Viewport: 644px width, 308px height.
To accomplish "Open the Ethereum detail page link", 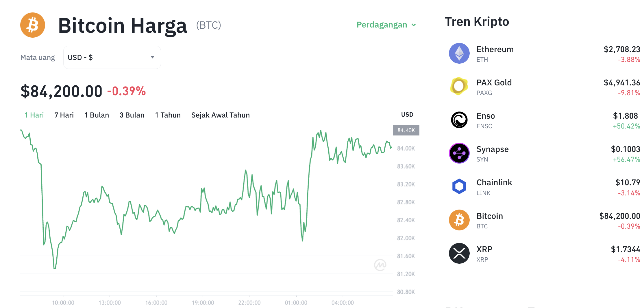I will (495, 49).
